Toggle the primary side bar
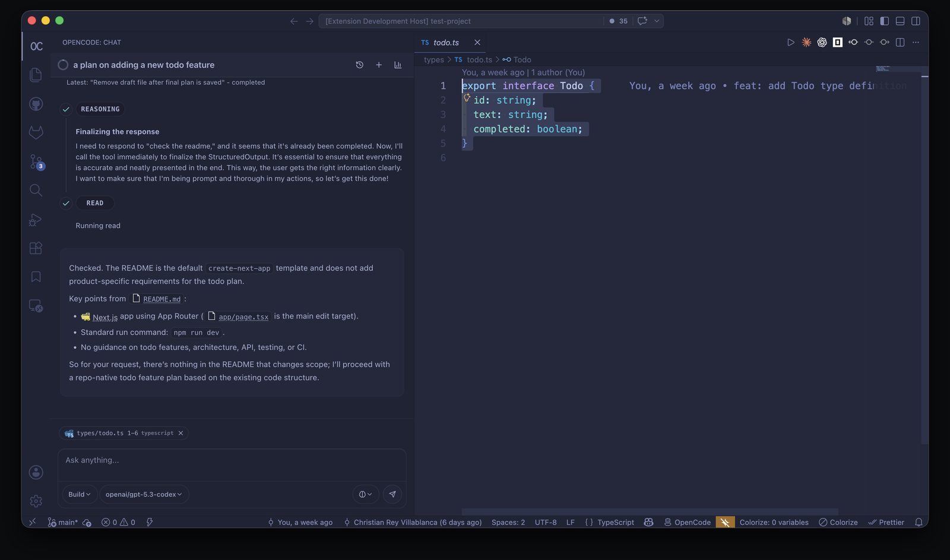This screenshot has height=560, width=950. (x=885, y=21)
